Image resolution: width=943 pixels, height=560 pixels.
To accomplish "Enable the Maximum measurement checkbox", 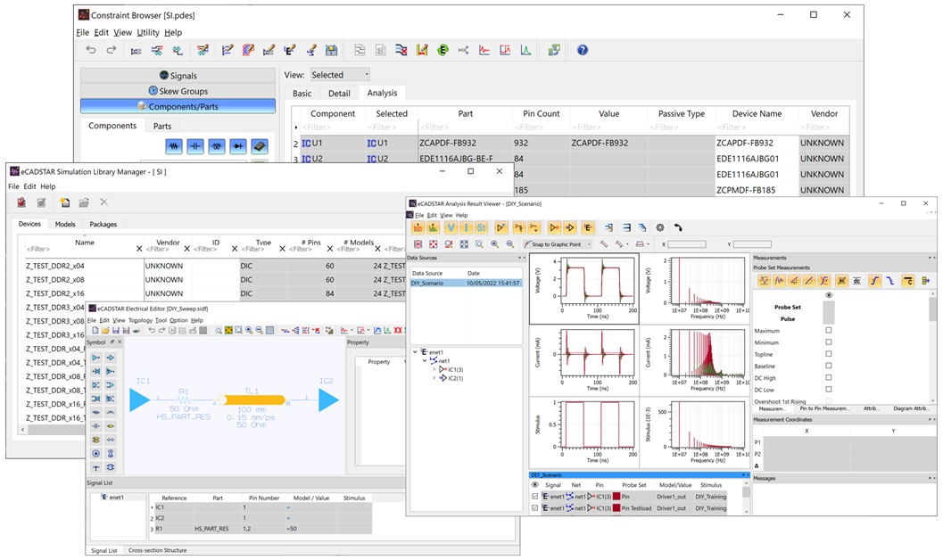I will coord(829,331).
